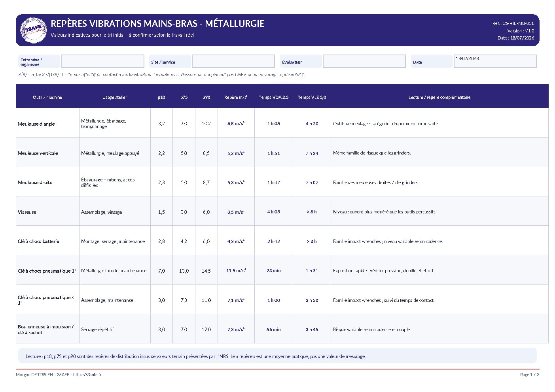The image size is (555, 392).
Task: Click the reference text 3S-VIB-MB-001
Action: point(518,23)
